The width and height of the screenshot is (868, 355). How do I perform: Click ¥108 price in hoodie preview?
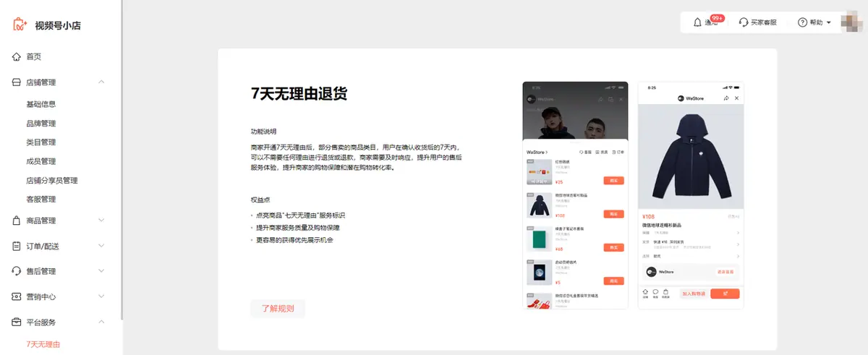(x=648, y=215)
